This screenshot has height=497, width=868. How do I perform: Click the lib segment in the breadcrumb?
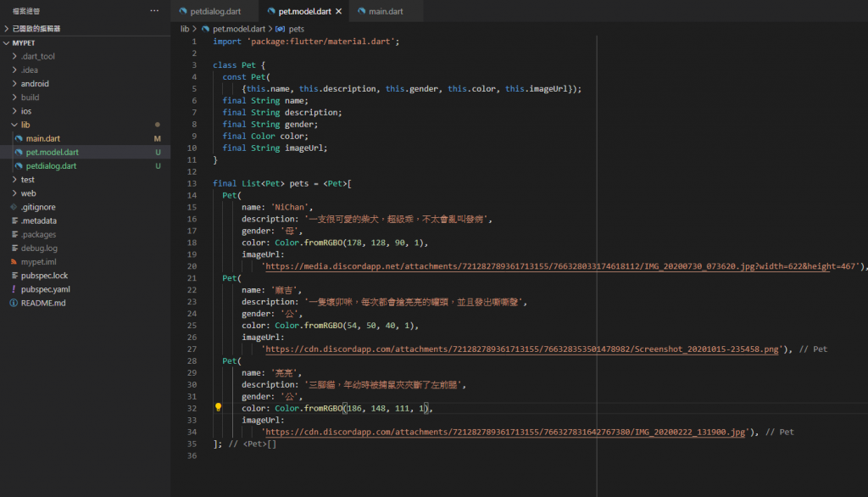(185, 29)
